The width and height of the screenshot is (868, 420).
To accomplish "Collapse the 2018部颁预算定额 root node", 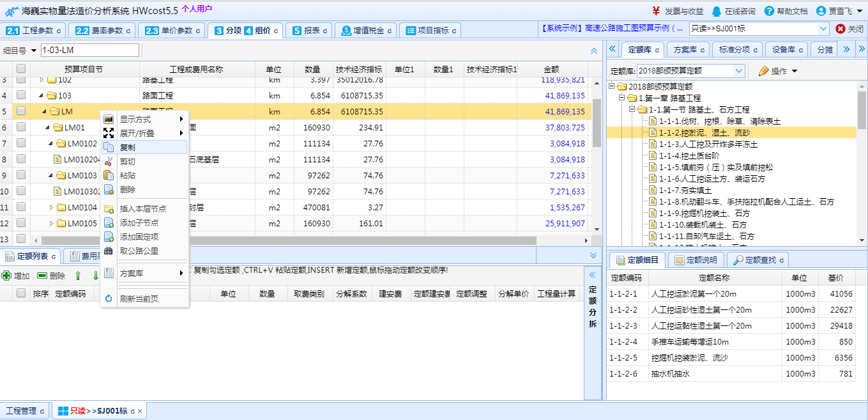I will (x=611, y=86).
